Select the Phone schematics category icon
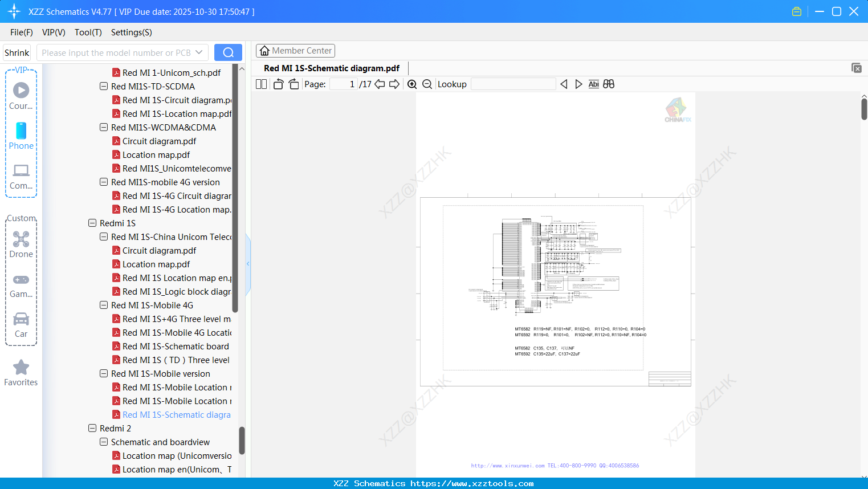 coord(21,137)
